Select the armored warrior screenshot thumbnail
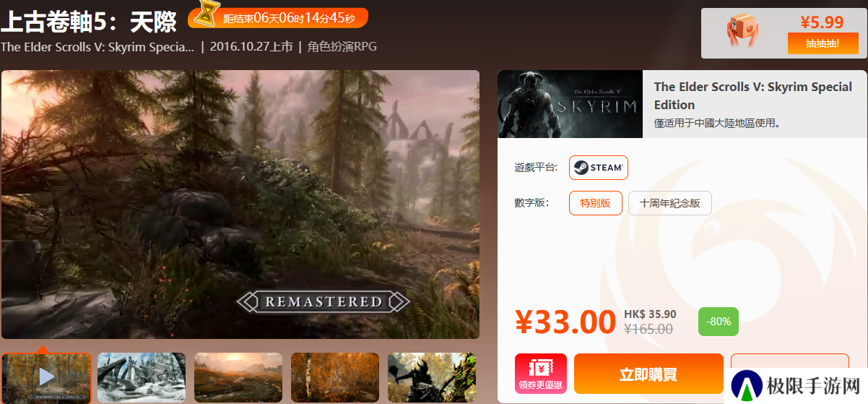The width and height of the screenshot is (868, 404). 432,377
